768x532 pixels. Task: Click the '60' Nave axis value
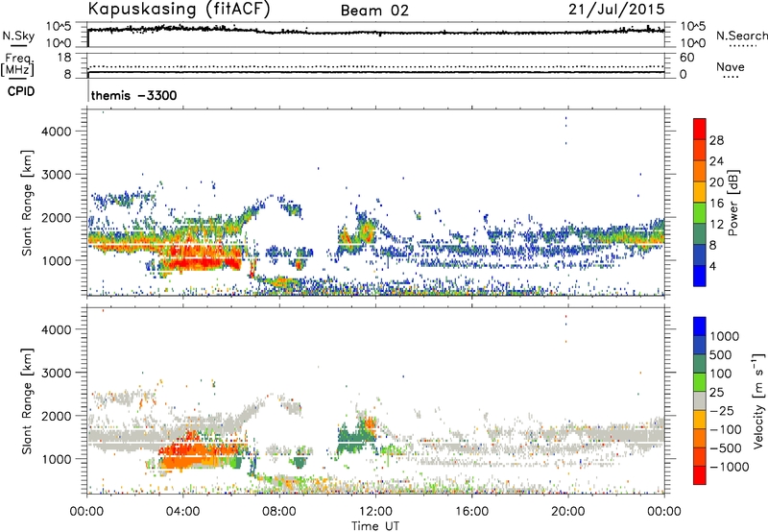pyautogui.click(x=687, y=58)
